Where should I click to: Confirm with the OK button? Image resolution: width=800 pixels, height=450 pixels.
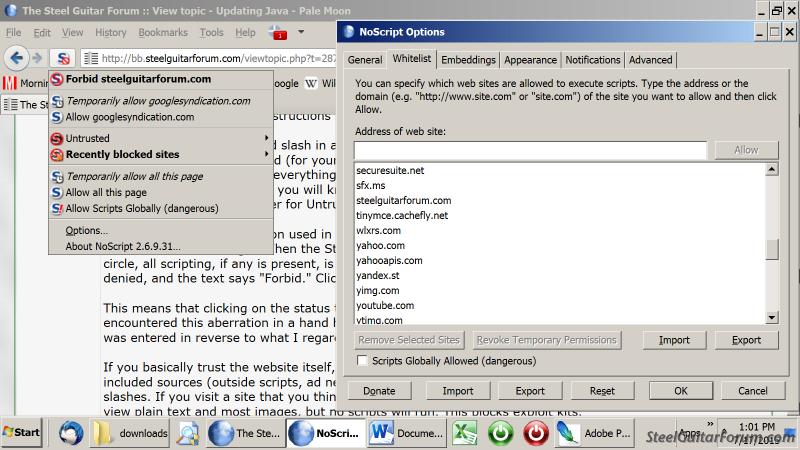pyautogui.click(x=681, y=391)
